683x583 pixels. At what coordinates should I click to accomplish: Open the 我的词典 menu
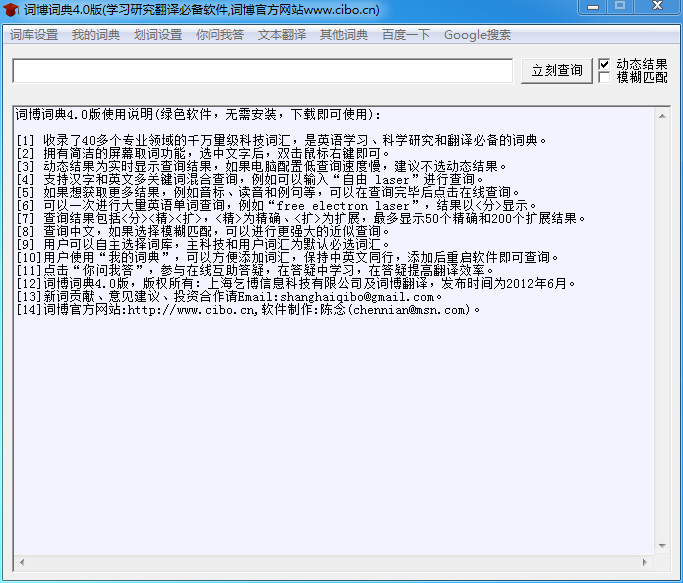point(96,35)
